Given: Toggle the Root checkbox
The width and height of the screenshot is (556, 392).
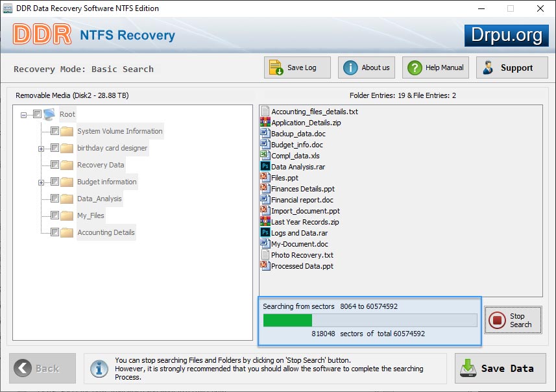Looking at the screenshot, I should [37, 114].
